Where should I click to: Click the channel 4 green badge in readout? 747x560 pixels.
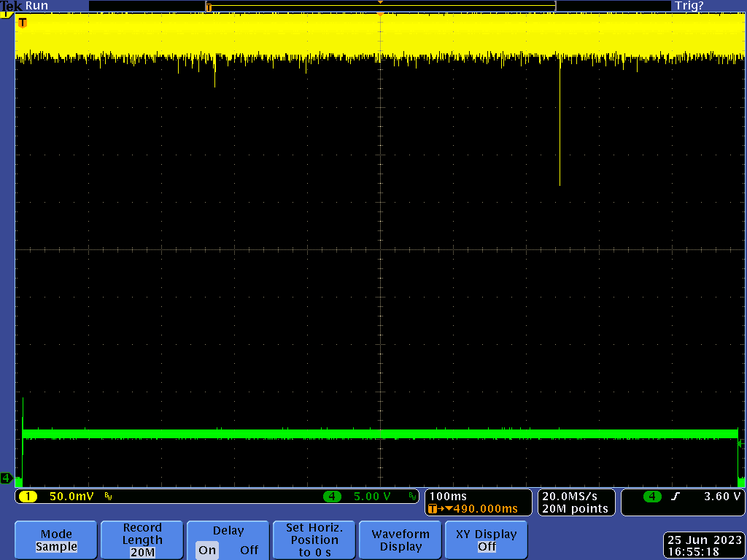(333, 497)
